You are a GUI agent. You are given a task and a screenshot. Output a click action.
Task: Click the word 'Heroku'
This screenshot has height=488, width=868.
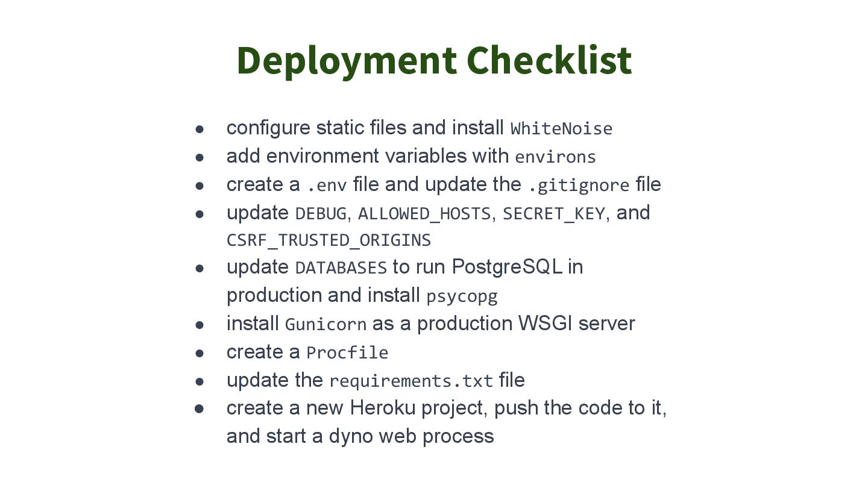coord(383,408)
